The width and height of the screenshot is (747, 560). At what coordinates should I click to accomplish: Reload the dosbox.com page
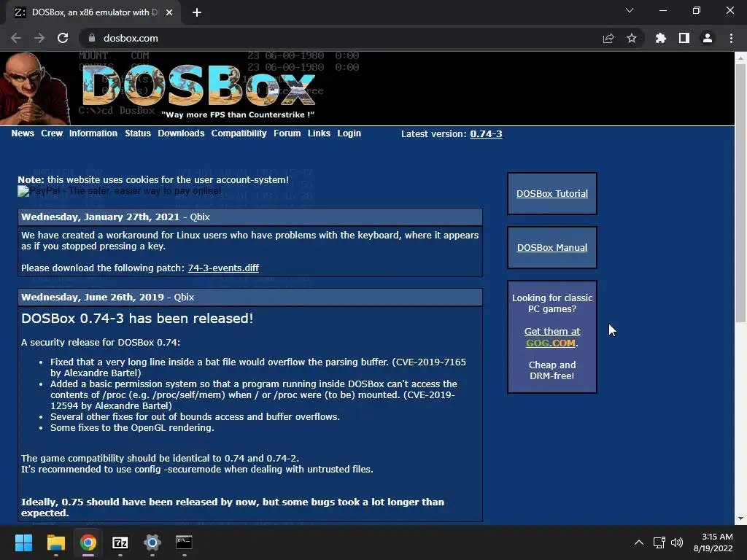coord(63,38)
